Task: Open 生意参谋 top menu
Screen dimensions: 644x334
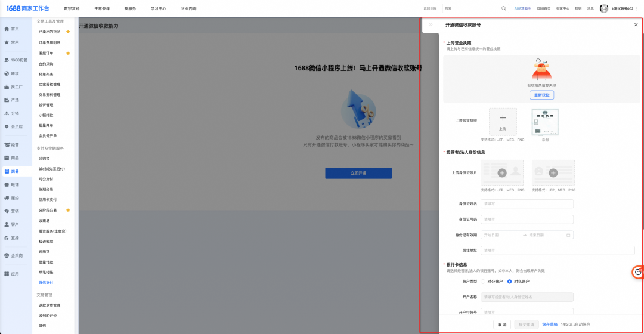Action: 102,8
